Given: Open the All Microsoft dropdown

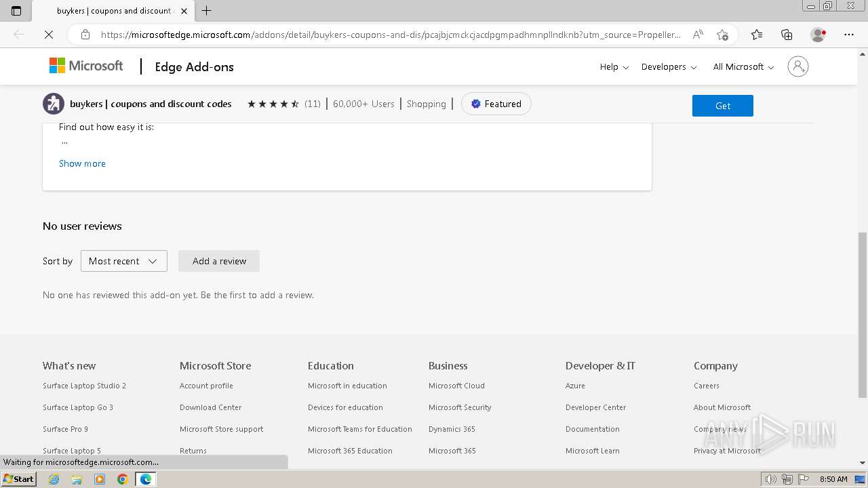Looking at the screenshot, I should point(743,67).
